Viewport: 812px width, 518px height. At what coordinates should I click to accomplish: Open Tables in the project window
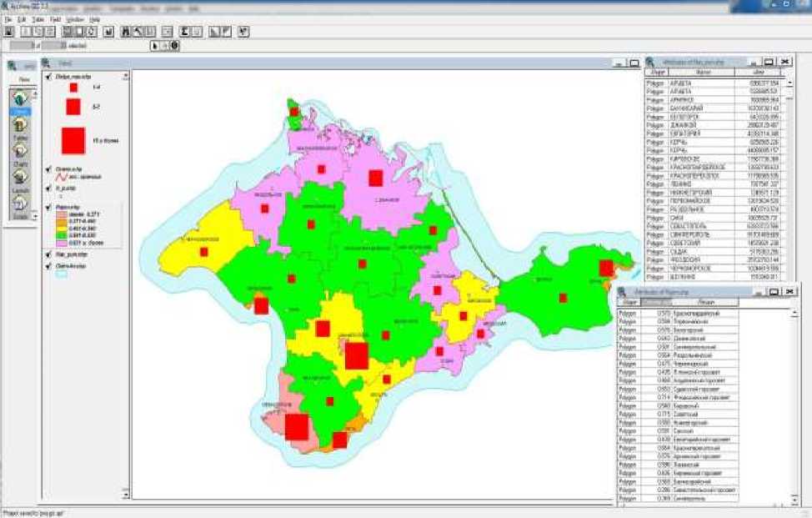pyautogui.click(x=20, y=127)
